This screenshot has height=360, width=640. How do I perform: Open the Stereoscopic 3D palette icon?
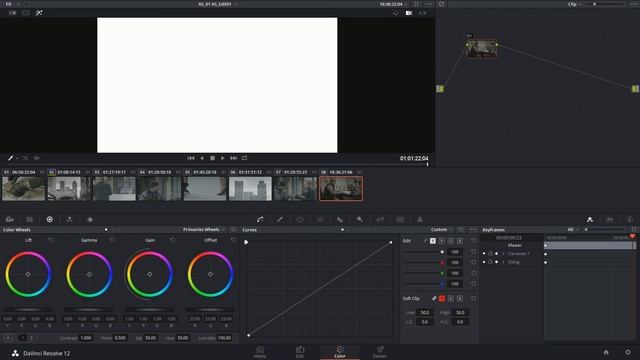coord(400,220)
